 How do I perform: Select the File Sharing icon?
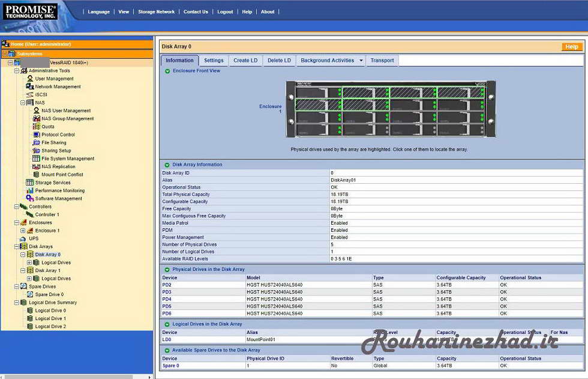pos(37,142)
